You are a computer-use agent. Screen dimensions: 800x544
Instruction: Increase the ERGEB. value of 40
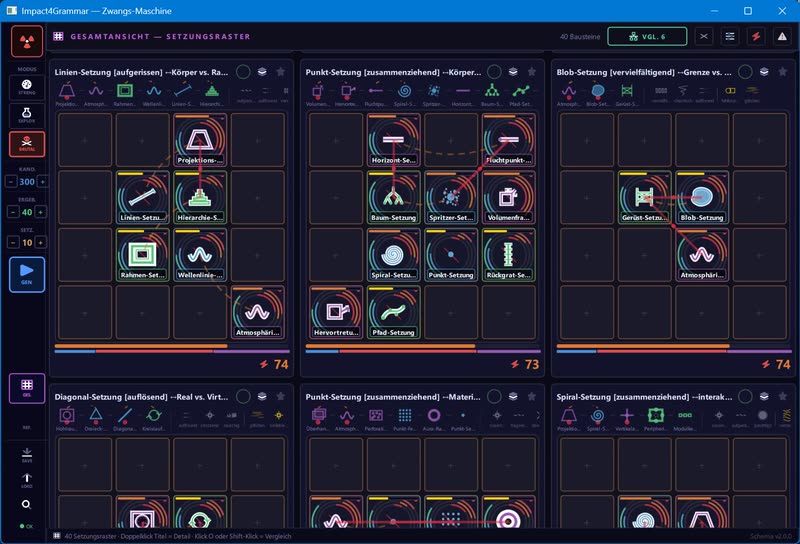[x=40, y=212]
